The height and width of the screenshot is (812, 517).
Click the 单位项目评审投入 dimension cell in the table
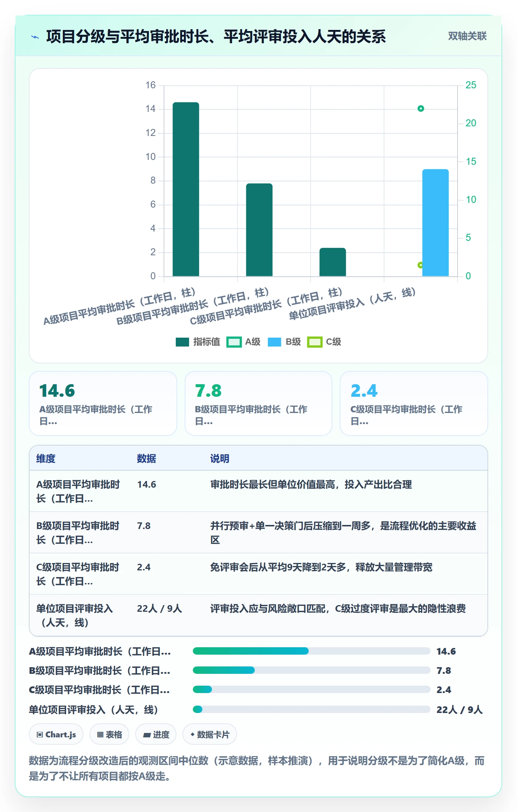[x=75, y=615]
